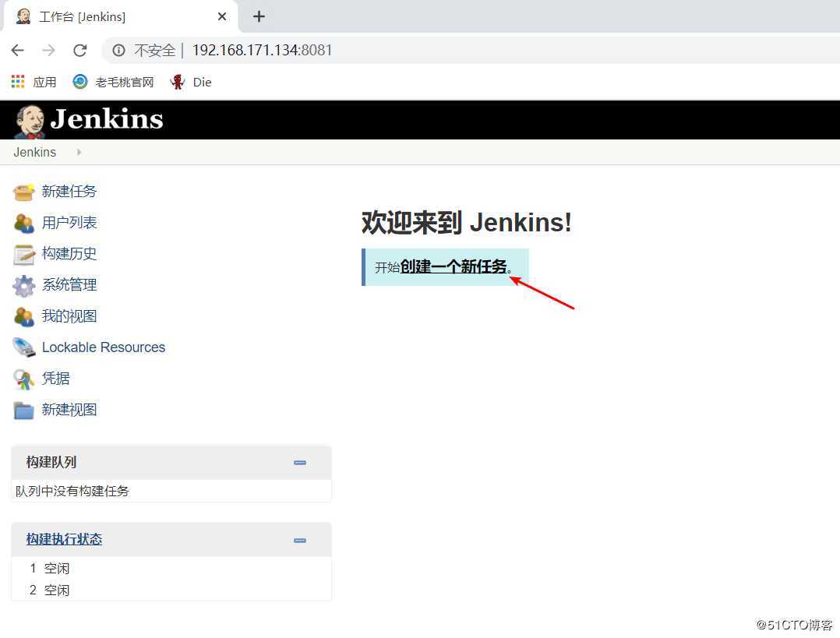Open the Die bookmark
The width and height of the screenshot is (840, 638).
click(191, 82)
